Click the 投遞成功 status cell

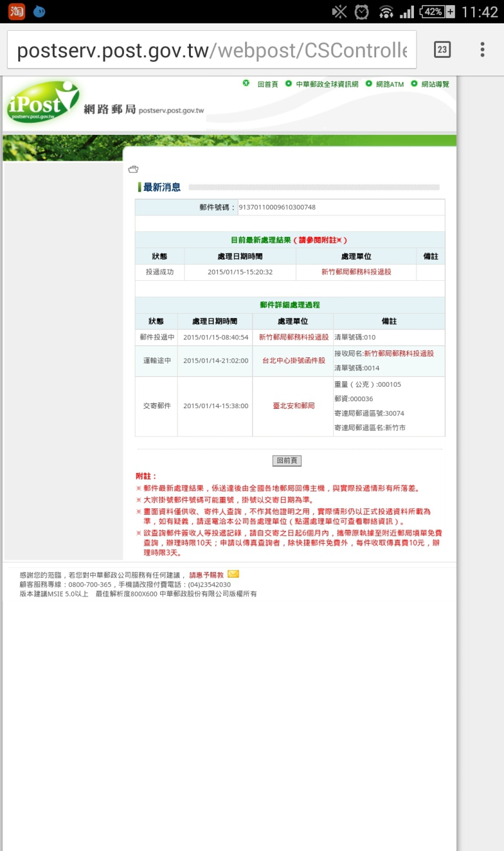[159, 272]
